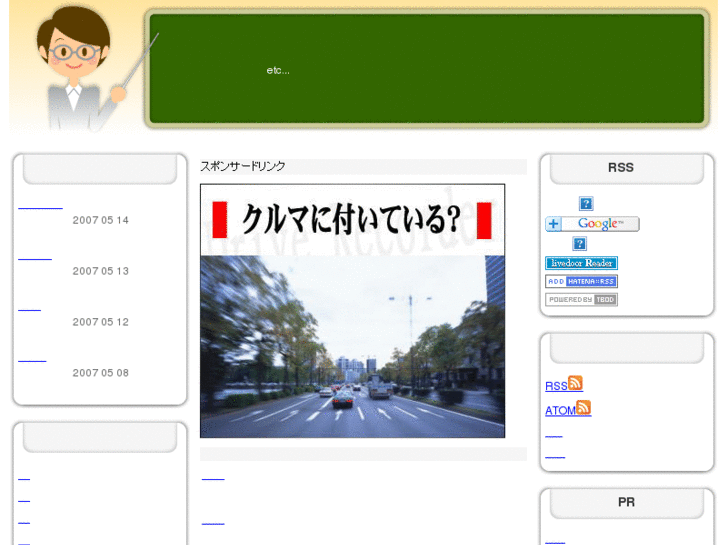The width and height of the screenshot is (727, 545).
Task: Click the date text '2007 05 08'
Action: click(x=101, y=373)
